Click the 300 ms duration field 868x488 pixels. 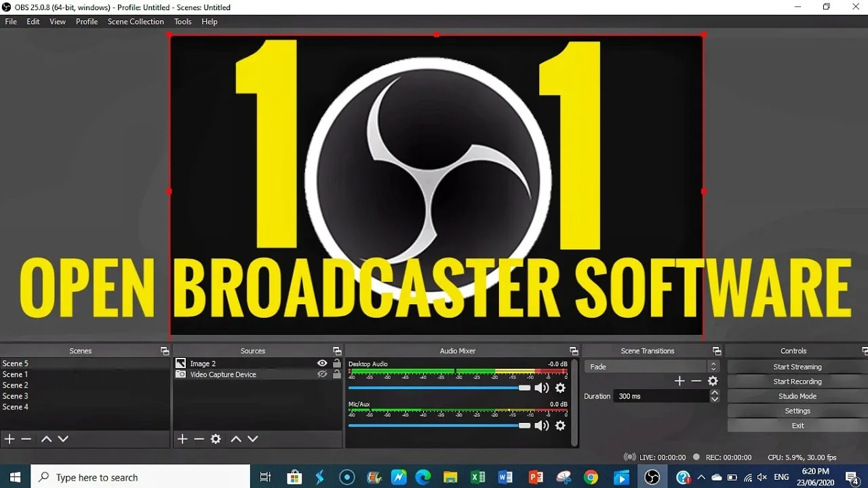pyautogui.click(x=662, y=396)
